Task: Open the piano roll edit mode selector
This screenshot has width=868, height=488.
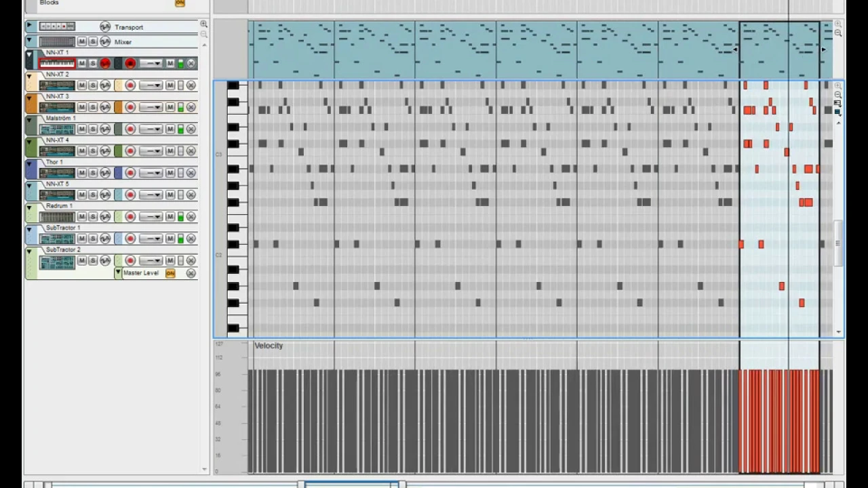Action: point(837,103)
